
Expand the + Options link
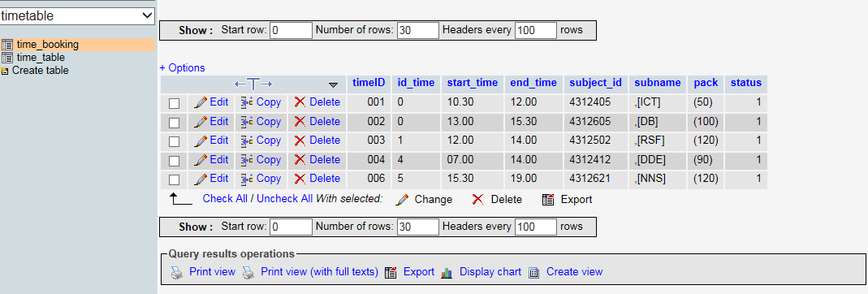coord(182,68)
